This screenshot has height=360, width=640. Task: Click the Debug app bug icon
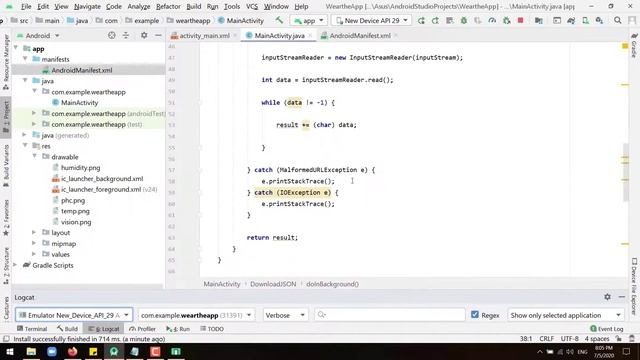(464, 20)
